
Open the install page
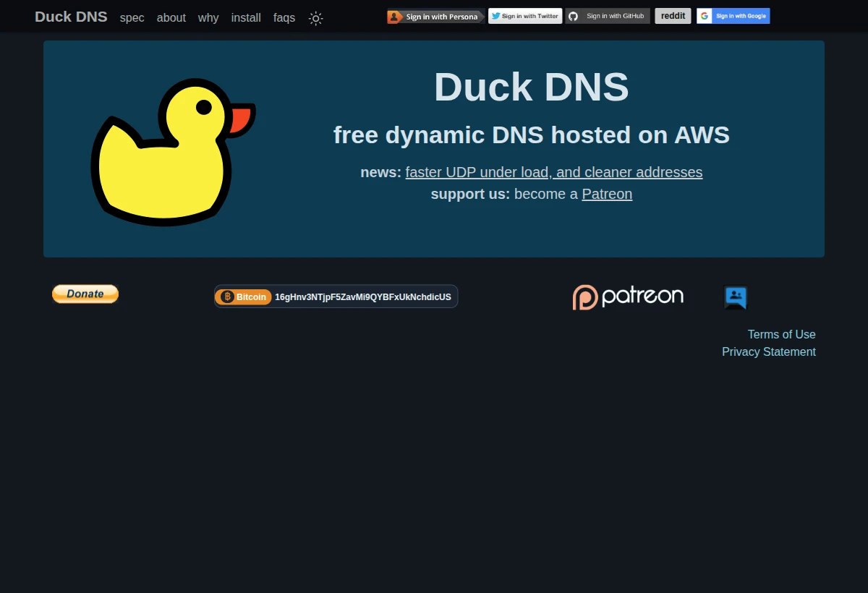click(x=246, y=17)
